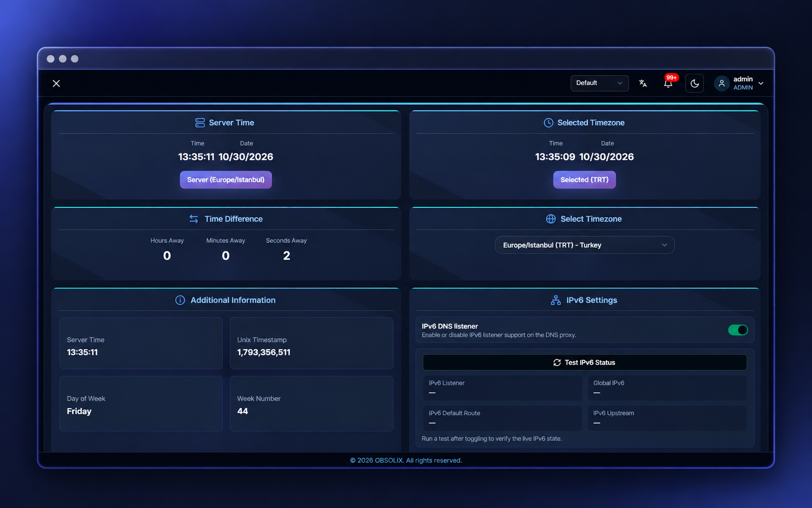This screenshot has height=508, width=812.
Task: Click the Additional Information info icon
Action: point(180,300)
